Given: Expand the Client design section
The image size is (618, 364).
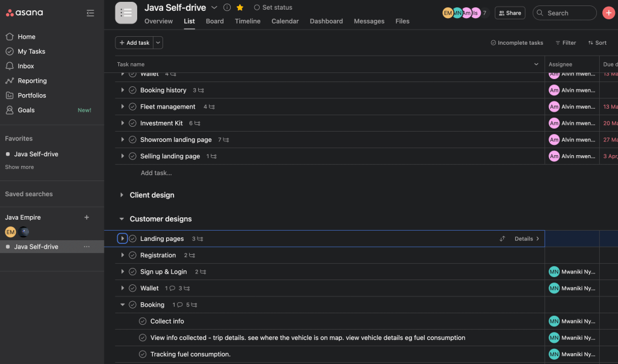Looking at the screenshot, I should coord(122,195).
